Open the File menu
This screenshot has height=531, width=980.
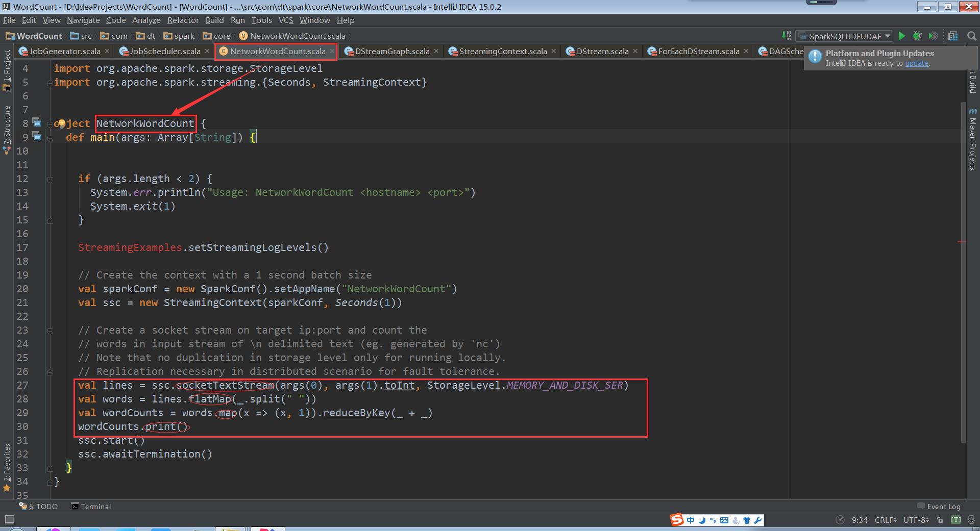point(9,20)
